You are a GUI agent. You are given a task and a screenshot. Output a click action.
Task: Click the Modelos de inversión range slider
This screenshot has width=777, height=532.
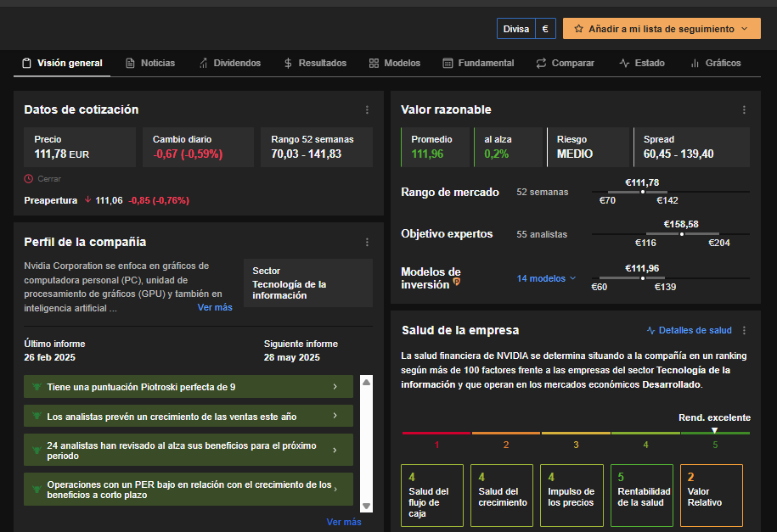click(671, 278)
